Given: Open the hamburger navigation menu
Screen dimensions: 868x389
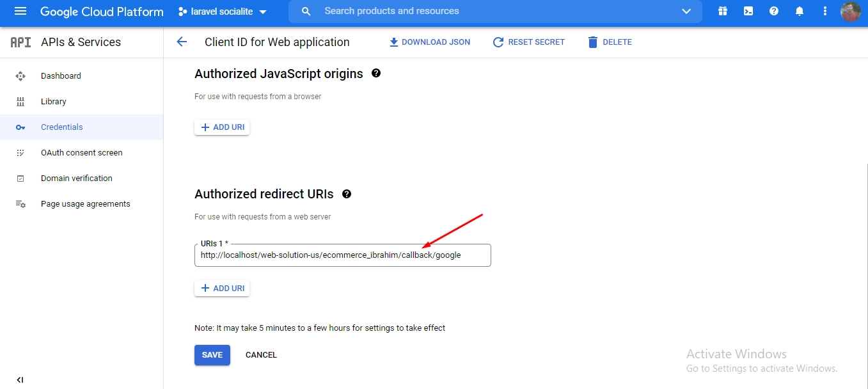Looking at the screenshot, I should pos(20,12).
